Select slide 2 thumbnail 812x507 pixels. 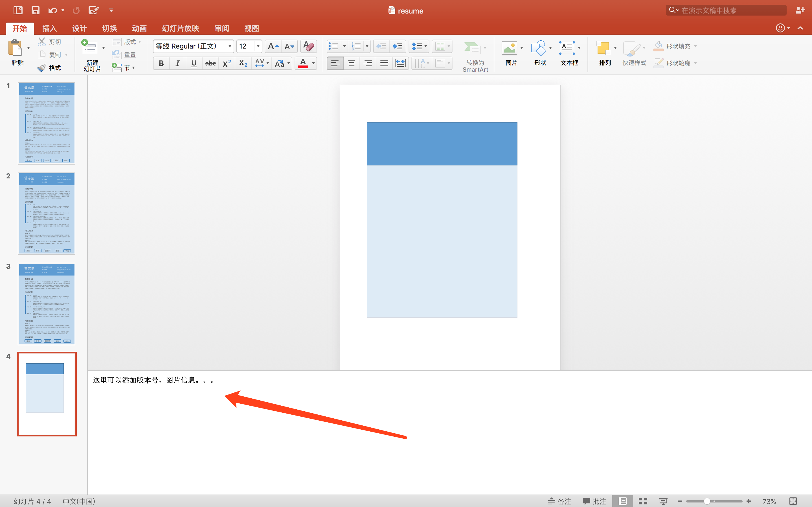pos(47,214)
